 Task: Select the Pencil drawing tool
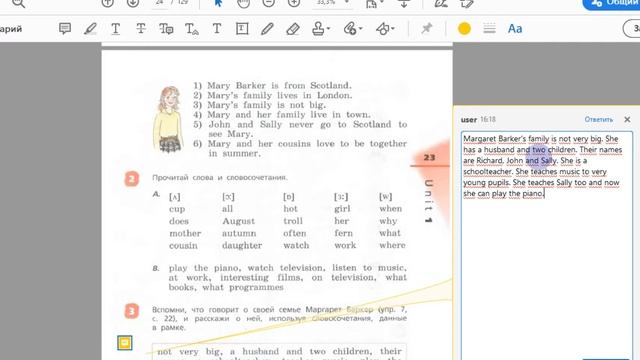pos(267,29)
